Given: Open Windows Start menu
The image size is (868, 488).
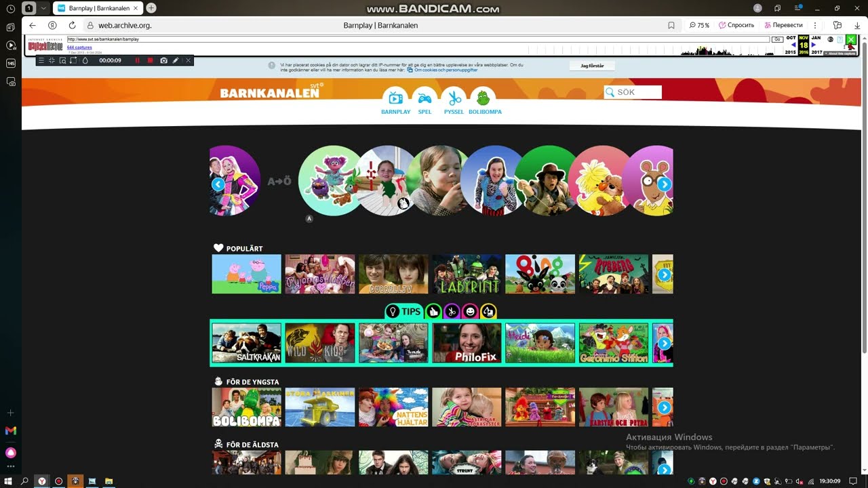Looking at the screenshot, I should click(7, 481).
